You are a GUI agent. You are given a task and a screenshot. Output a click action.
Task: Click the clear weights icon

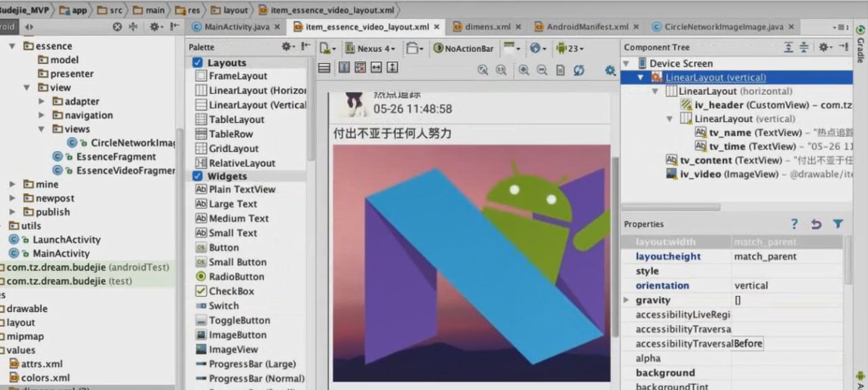pyautogui.click(x=360, y=68)
